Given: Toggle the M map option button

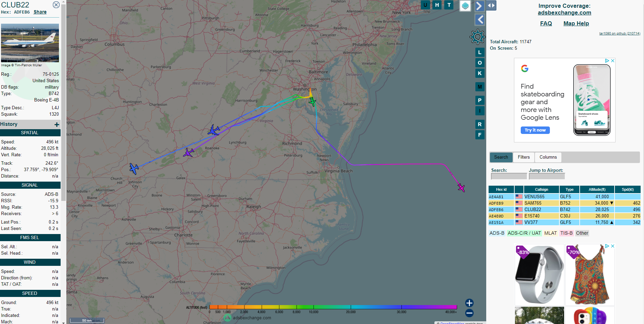Looking at the screenshot, I should 480,87.
